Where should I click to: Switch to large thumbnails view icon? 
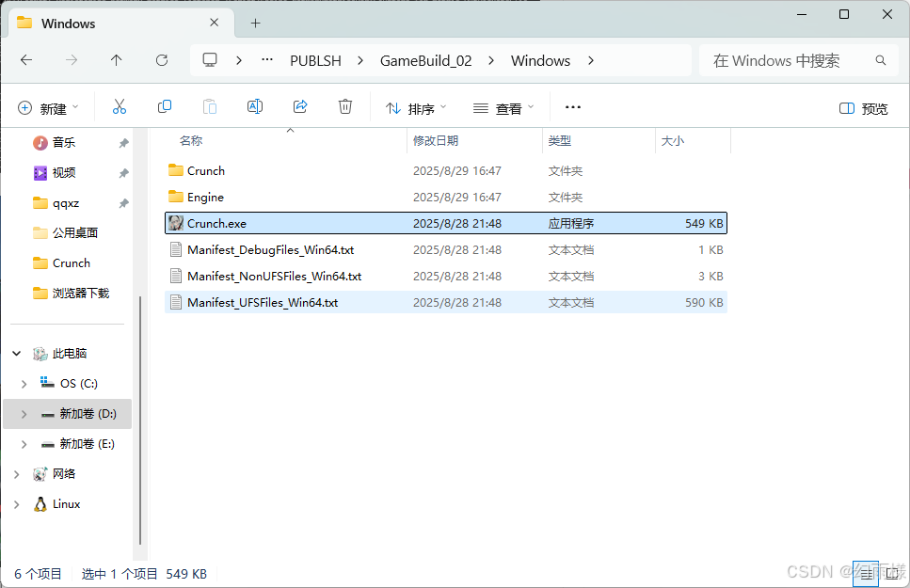893,574
